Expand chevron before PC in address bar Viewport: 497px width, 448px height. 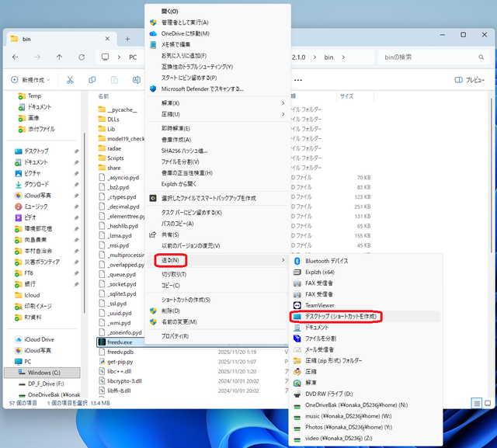(x=119, y=57)
